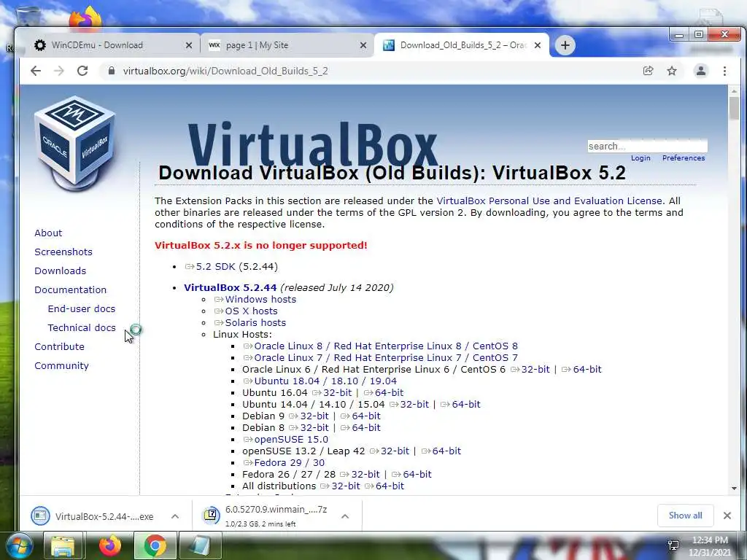Click Show all downloads button
747x560 pixels.
click(x=685, y=516)
